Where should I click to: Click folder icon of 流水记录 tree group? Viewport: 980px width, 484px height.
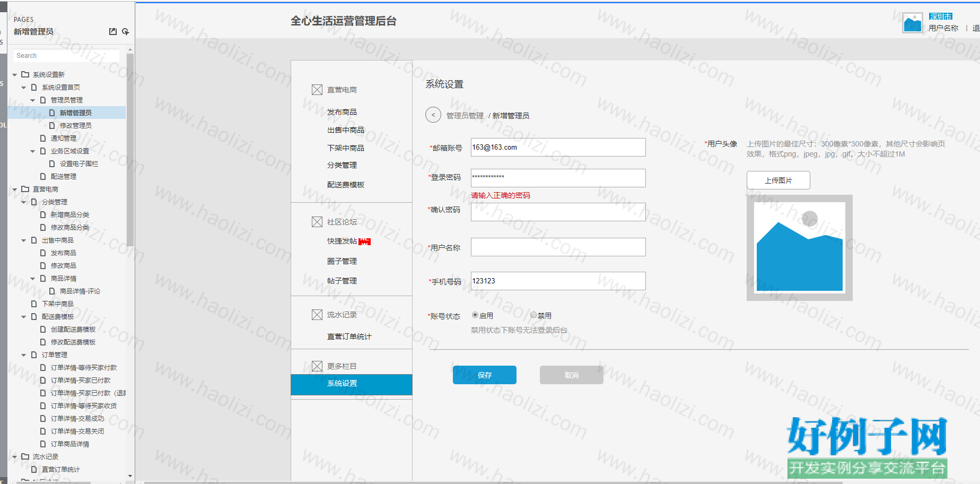(x=25, y=456)
